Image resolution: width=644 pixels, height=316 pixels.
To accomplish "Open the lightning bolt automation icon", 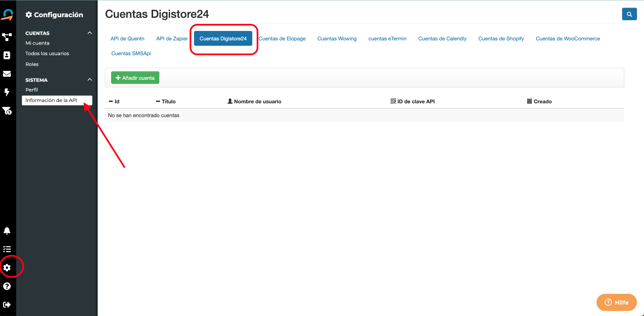I will 7,92.
